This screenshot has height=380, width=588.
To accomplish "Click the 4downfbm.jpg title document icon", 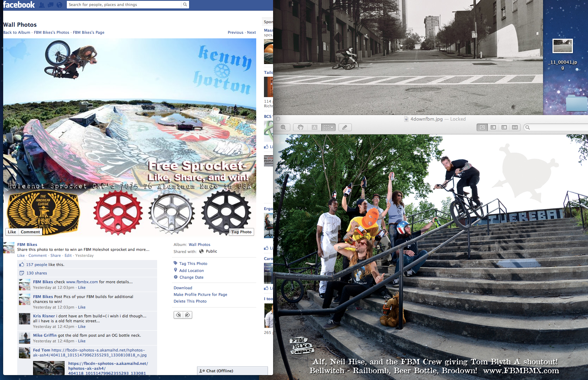I will (x=406, y=119).
